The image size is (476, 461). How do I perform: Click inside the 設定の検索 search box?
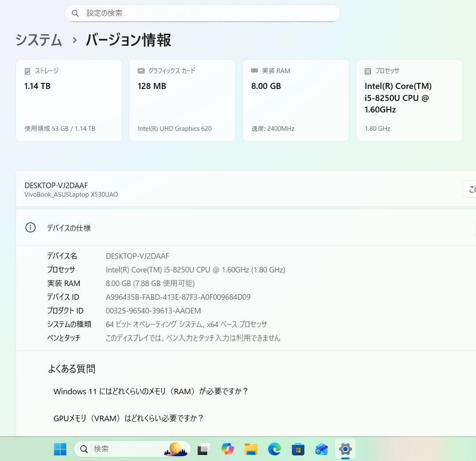(203, 13)
